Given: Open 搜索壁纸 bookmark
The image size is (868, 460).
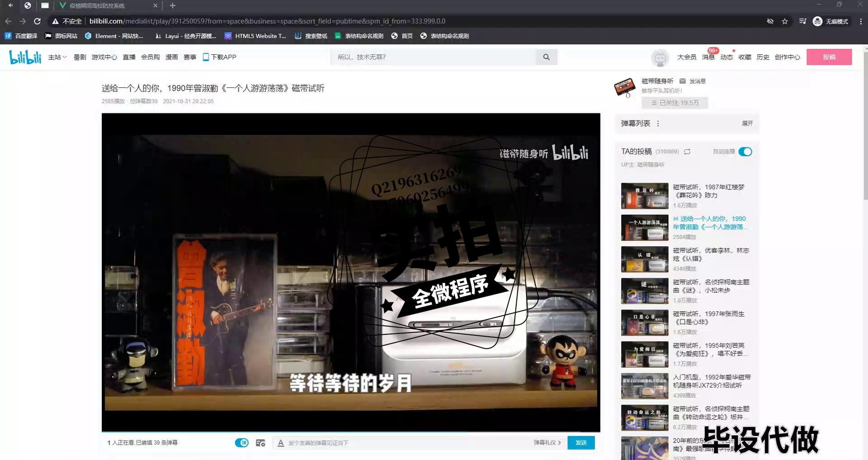Looking at the screenshot, I should pyautogui.click(x=311, y=36).
